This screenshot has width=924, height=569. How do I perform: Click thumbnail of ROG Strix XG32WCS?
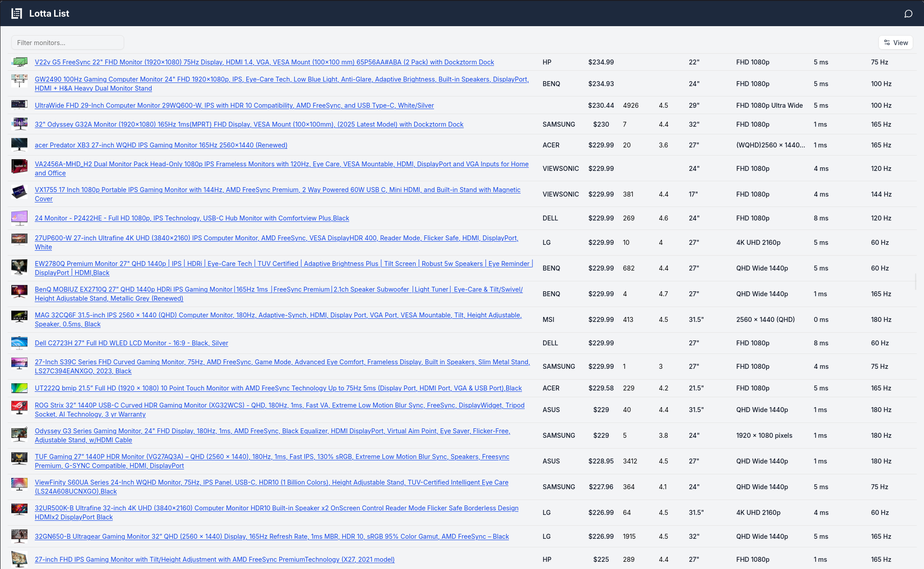coord(19,408)
